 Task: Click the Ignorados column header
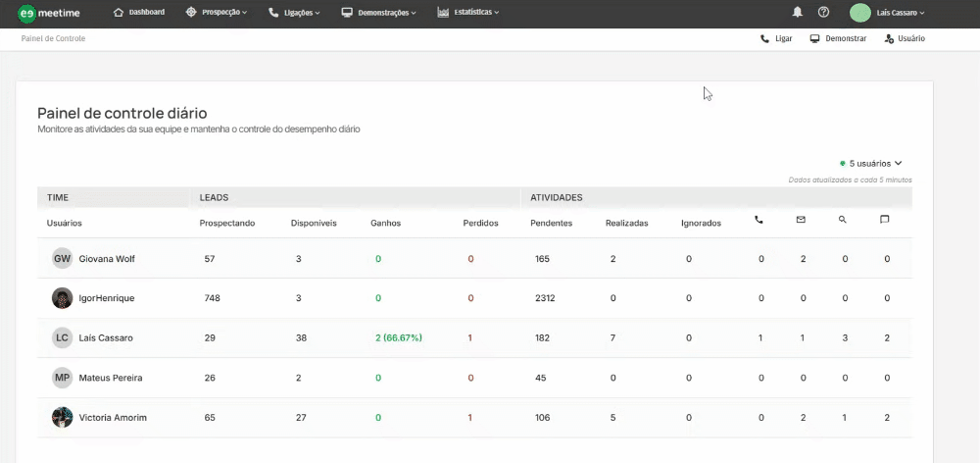click(x=702, y=224)
